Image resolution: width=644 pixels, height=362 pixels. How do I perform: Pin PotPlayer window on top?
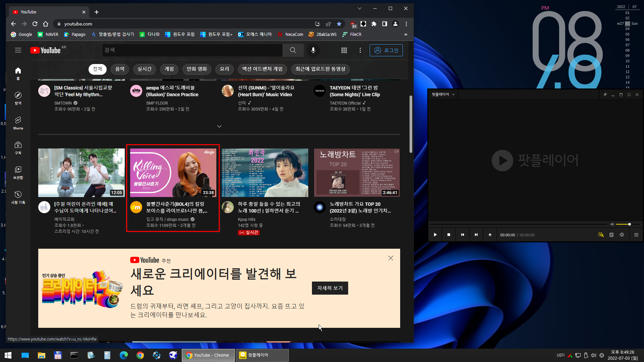605,95
